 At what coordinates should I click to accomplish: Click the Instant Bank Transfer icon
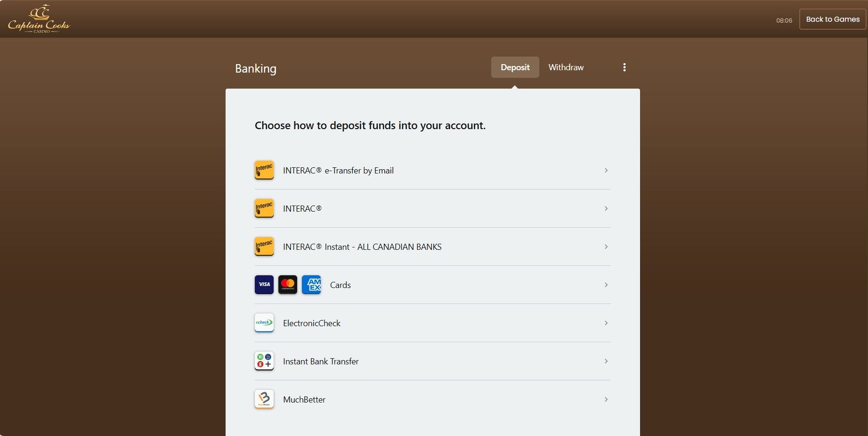point(264,361)
